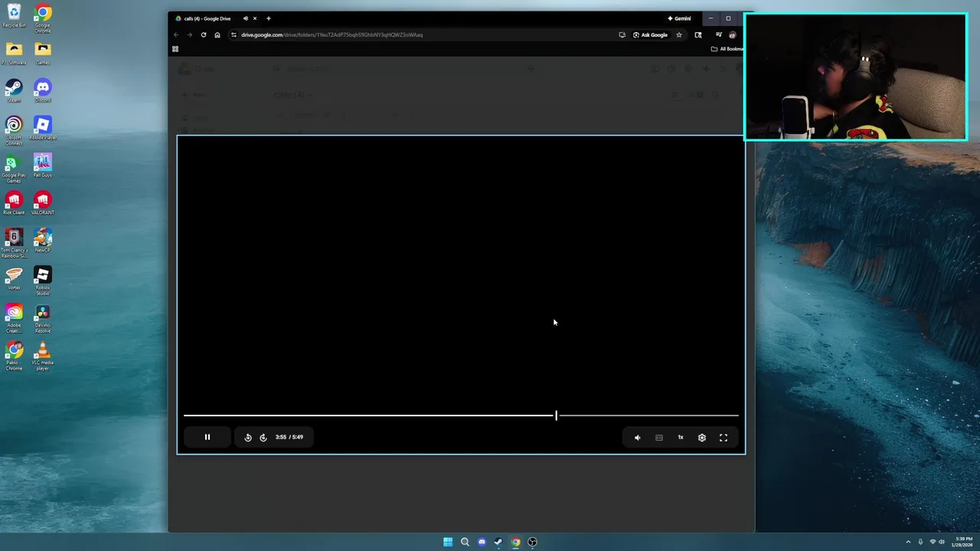This screenshot has width=980, height=551.
Task: Bookmark this page with star icon
Action: [678, 34]
